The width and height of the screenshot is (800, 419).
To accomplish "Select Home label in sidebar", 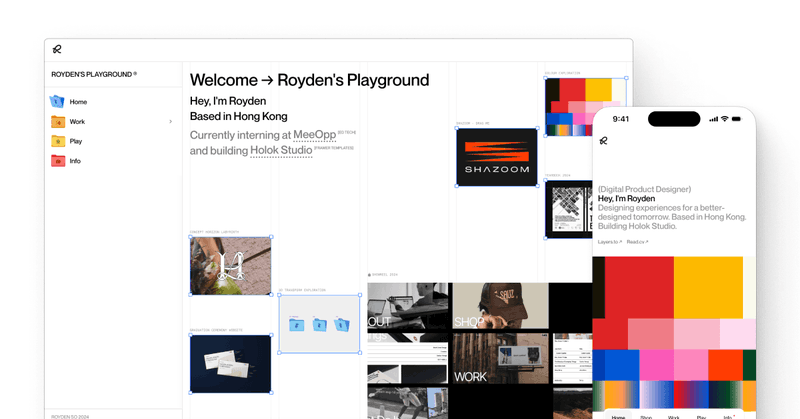I will [78, 102].
